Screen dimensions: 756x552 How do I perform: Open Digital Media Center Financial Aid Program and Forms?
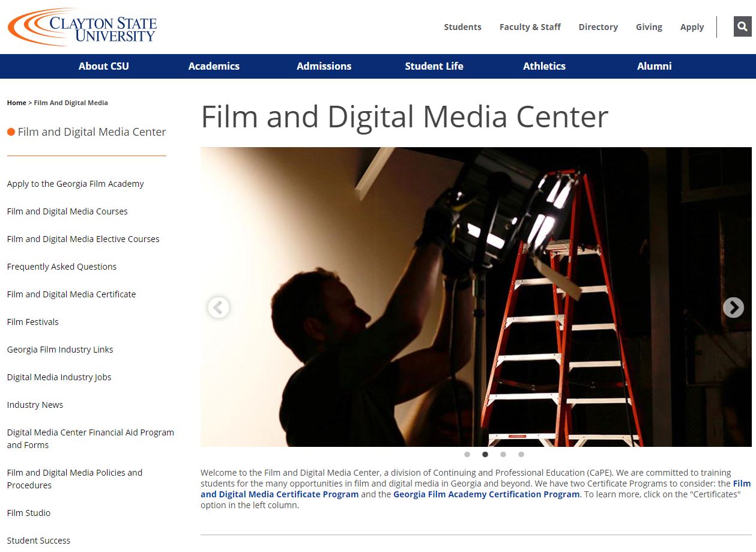coord(91,438)
